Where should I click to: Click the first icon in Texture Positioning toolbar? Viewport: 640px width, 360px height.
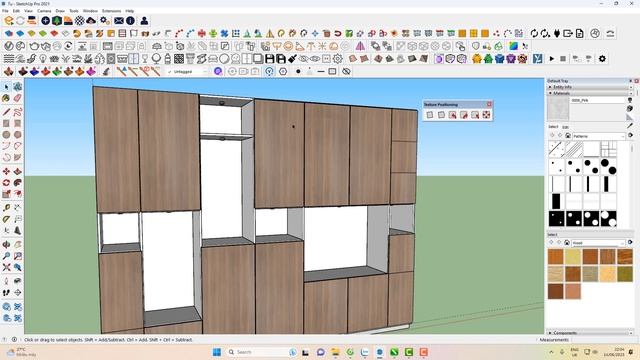430,115
